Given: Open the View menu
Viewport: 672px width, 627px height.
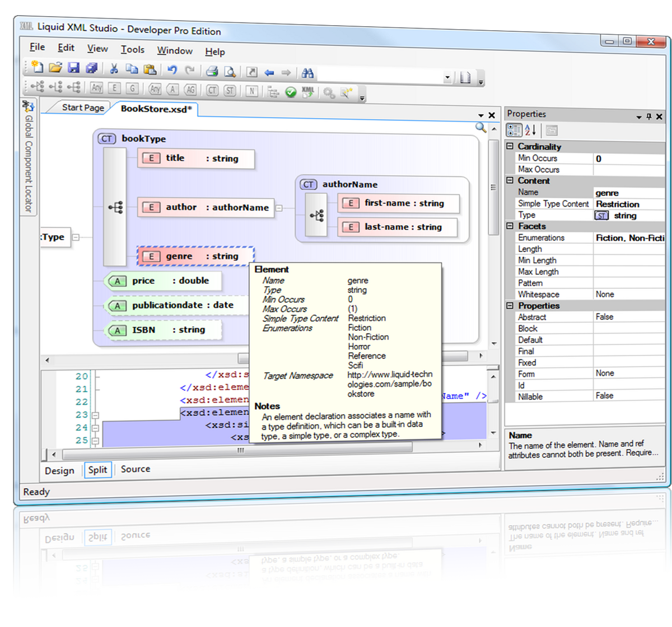Looking at the screenshot, I should coord(97,49).
